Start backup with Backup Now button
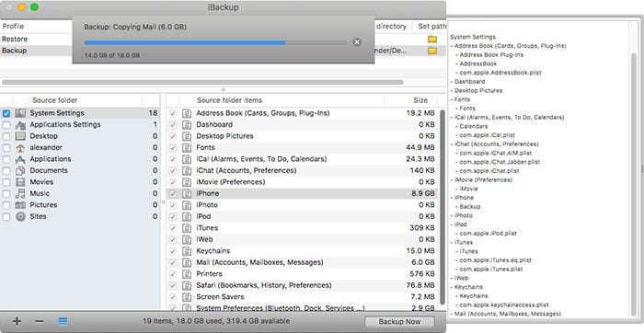Screen dimensions: 644x333 pyautogui.click(x=399, y=322)
